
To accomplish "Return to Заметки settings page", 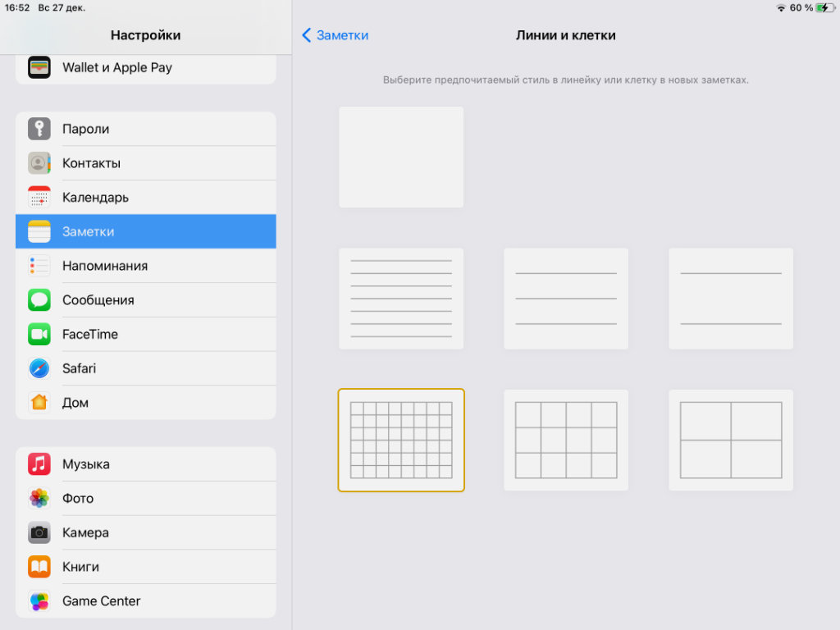I will coord(336,35).
